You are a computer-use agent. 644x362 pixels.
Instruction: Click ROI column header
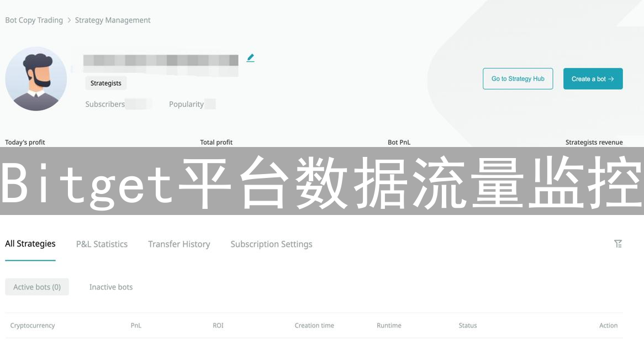(x=218, y=326)
